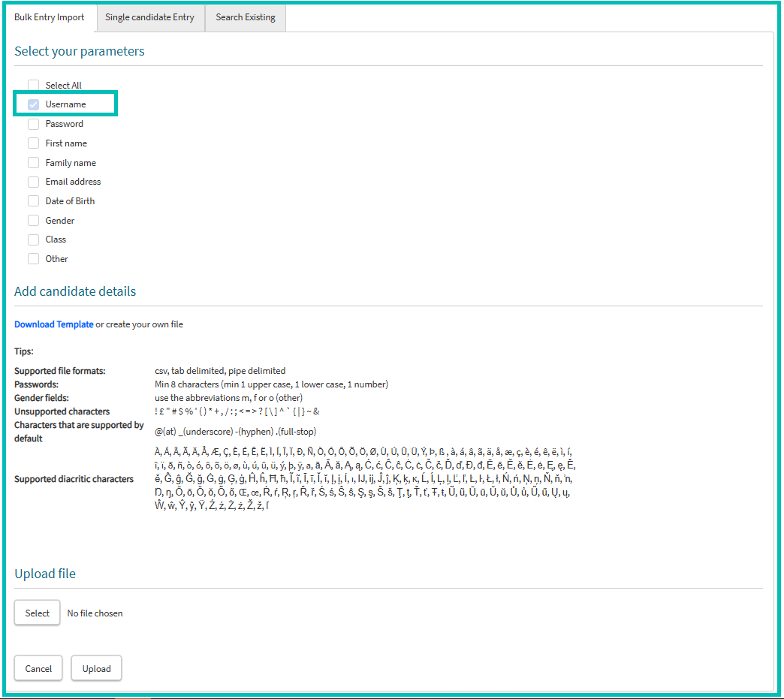Click the 'Supported diacritic characters' label
Image resolution: width=784 pixels, height=699 pixels.
(74, 479)
